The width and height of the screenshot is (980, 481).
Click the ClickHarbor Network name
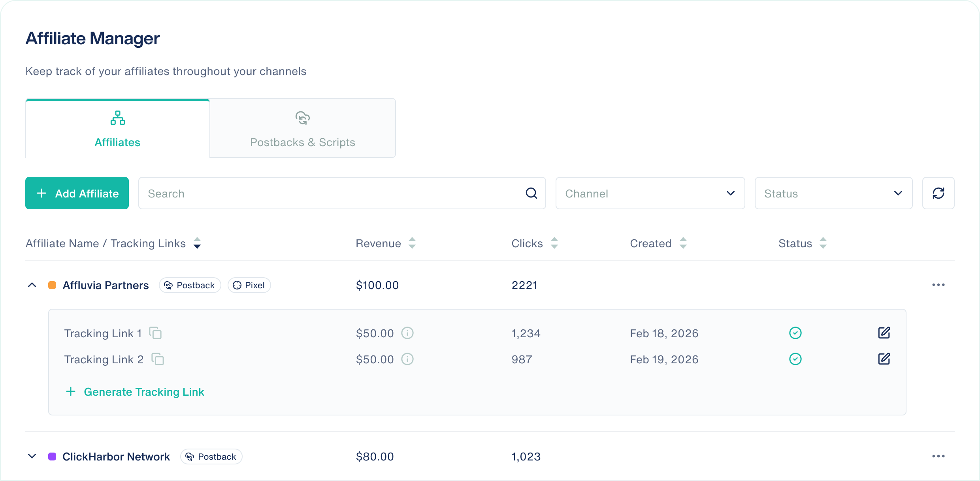pyautogui.click(x=116, y=457)
